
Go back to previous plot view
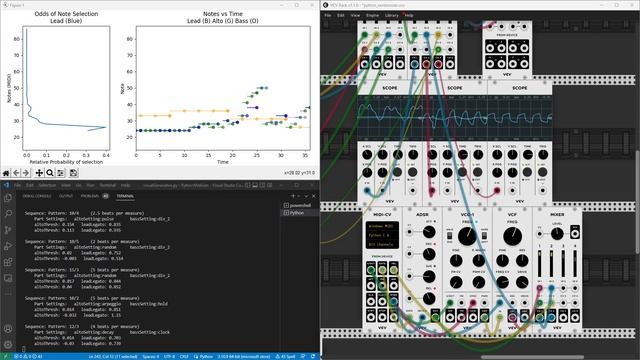pos(16,173)
